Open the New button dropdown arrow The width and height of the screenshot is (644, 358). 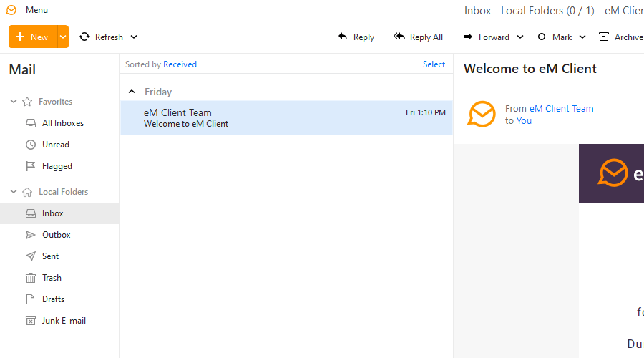63,37
